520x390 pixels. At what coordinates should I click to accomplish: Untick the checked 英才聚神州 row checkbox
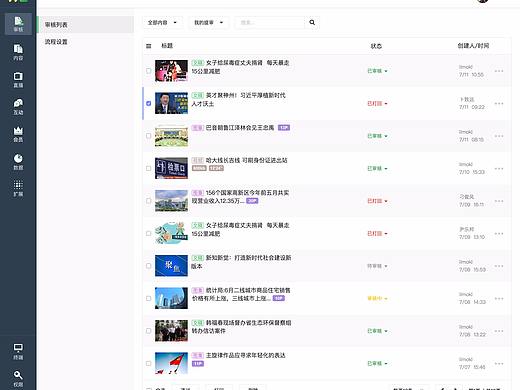(149, 103)
